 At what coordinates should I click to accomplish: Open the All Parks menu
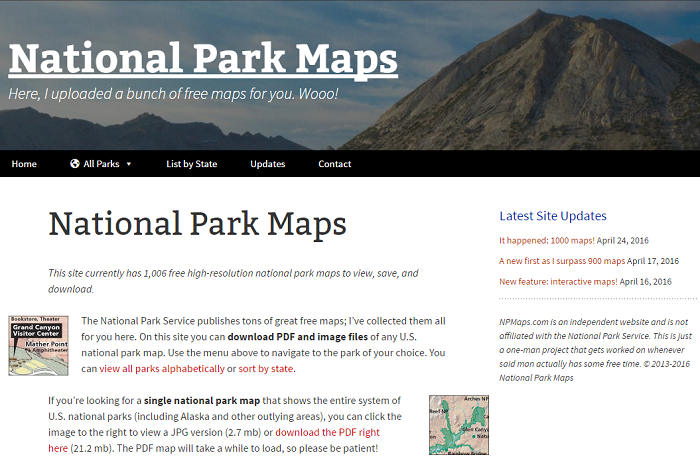click(100, 164)
